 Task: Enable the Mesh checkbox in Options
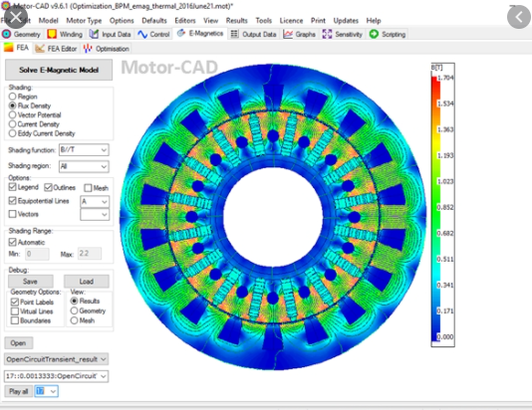89,188
